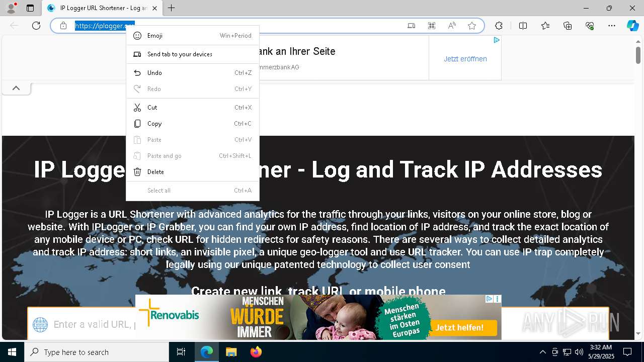Collapse the top ad with chevron
The image size is (644, 362).
click(16, 88)
